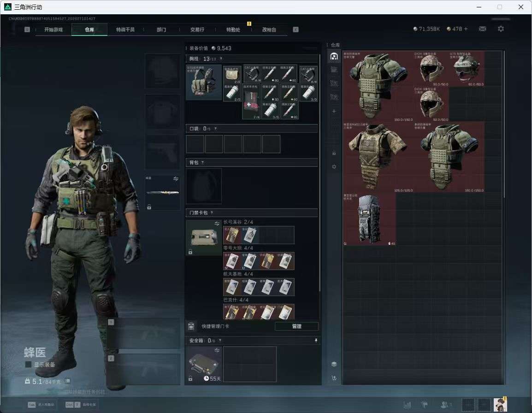The width and height of the screenshot is (532, 413).
Task: Open the 特战干员 tab
Action: coord(125,29)
